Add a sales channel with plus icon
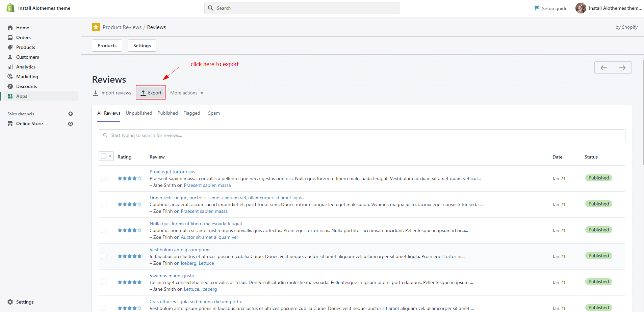 [71, 114]
